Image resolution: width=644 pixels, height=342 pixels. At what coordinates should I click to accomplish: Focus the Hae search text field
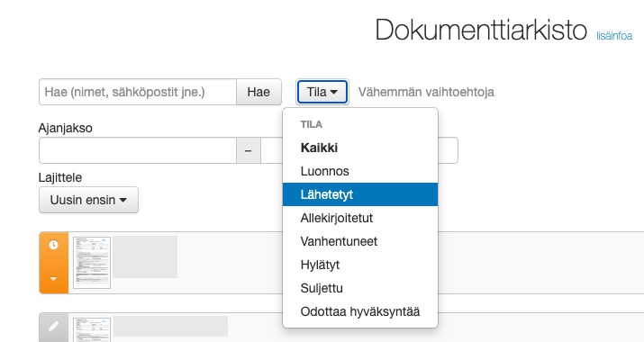tap(138, 92)
